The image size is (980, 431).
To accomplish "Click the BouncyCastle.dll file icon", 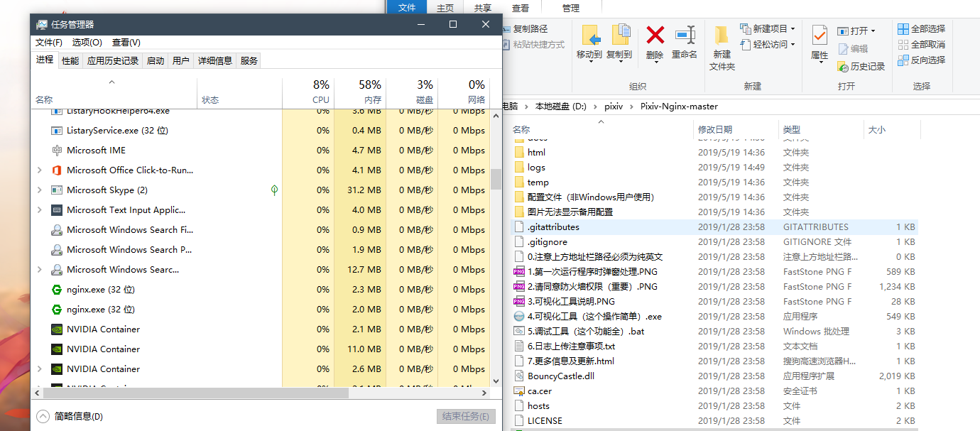I will [x=518, y=376].
